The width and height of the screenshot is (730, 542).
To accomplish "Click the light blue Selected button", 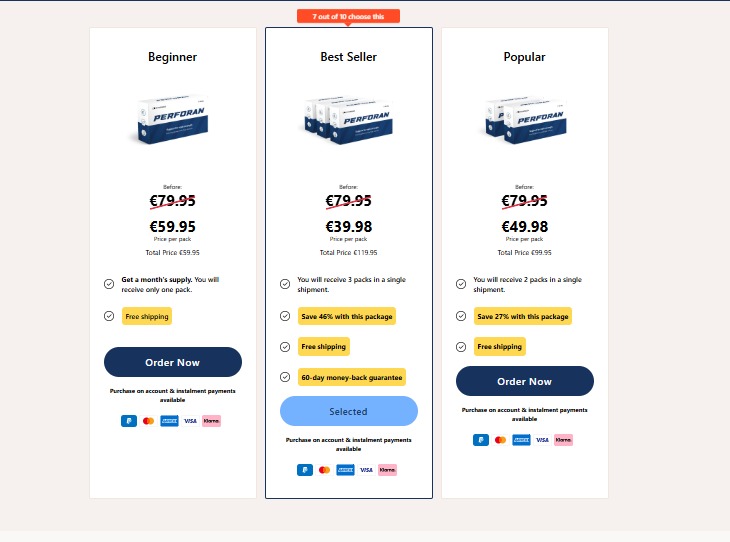I will [x=348, y=411].
